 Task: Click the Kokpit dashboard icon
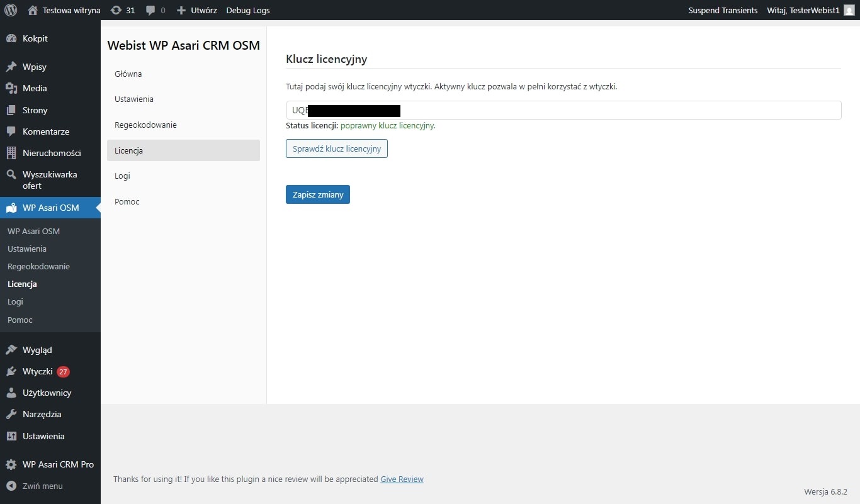(11, 38)
